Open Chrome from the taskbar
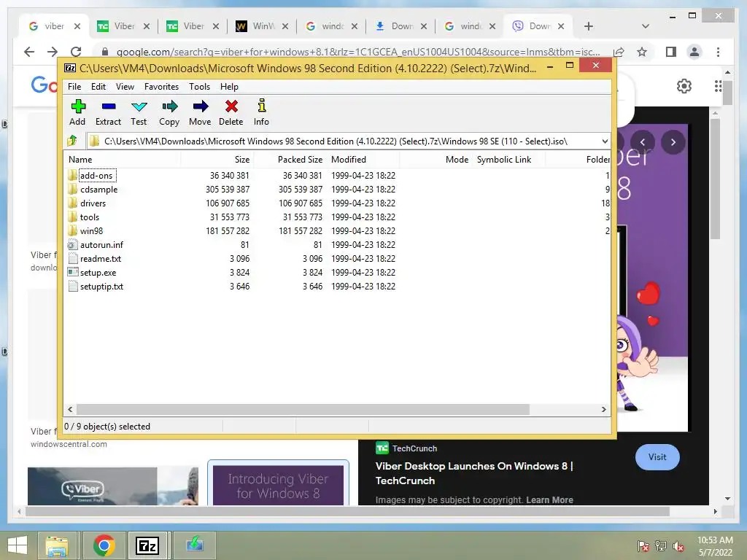Screen dimensions: 747x560 104,545
